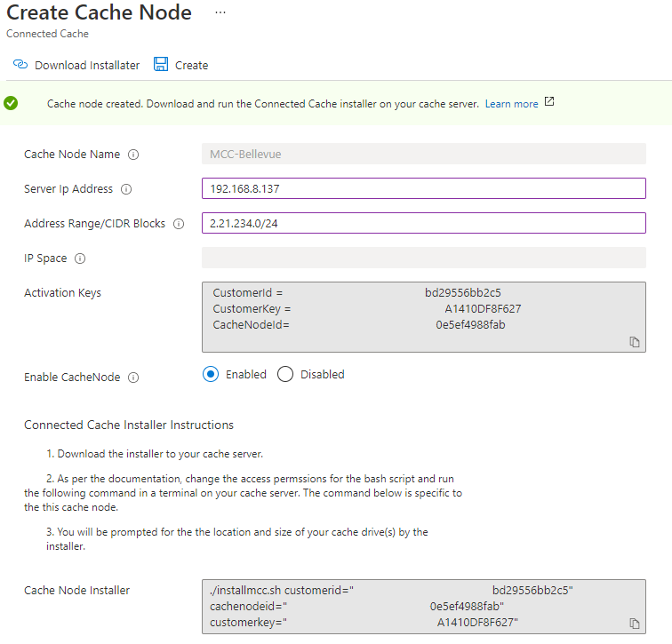Select the Disabled radio button

pyautogui.click(x=285, y=374)
